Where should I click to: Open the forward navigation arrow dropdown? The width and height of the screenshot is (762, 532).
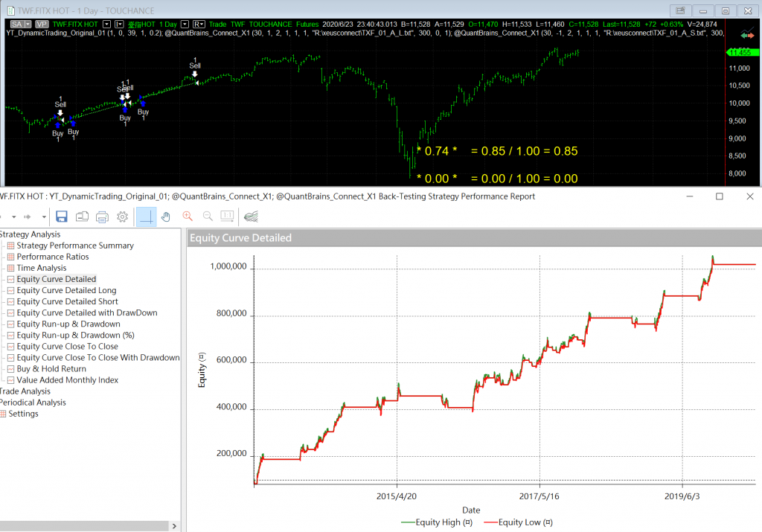(44, 217)
